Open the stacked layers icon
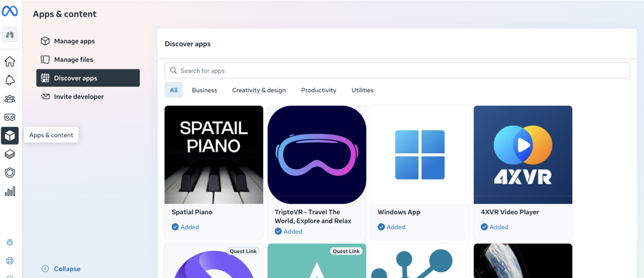Viewport: 644px width, 278px height. click(10, 154)
